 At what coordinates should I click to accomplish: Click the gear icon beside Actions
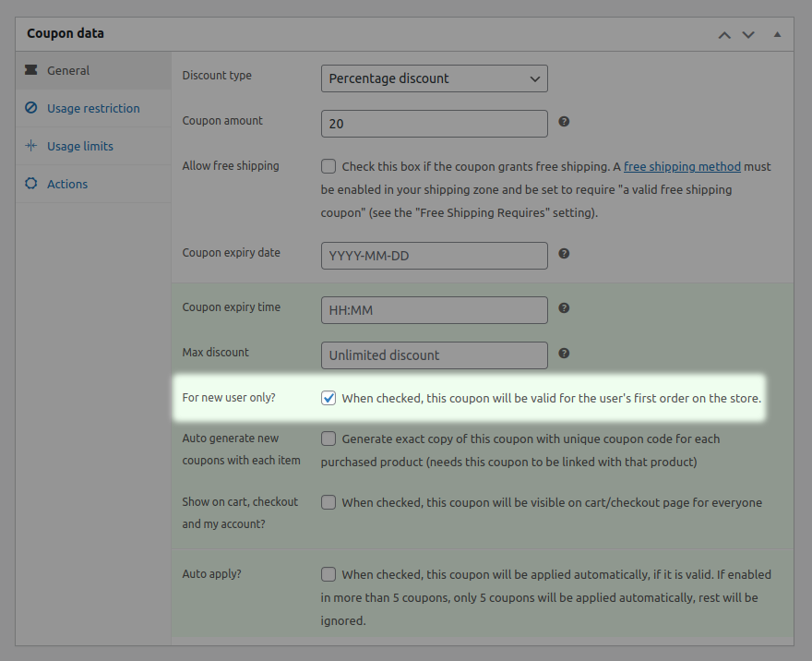[30, 184]
